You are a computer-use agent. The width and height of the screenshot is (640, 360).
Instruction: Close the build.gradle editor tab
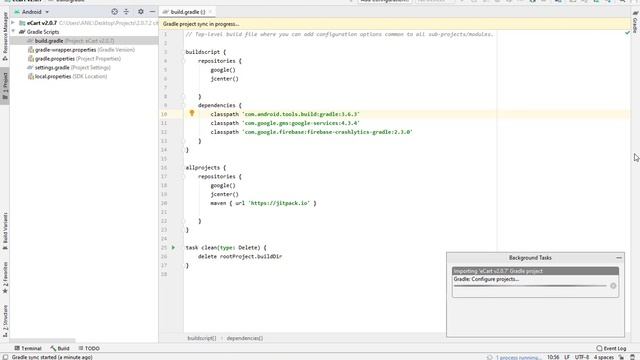pos(211,12)
